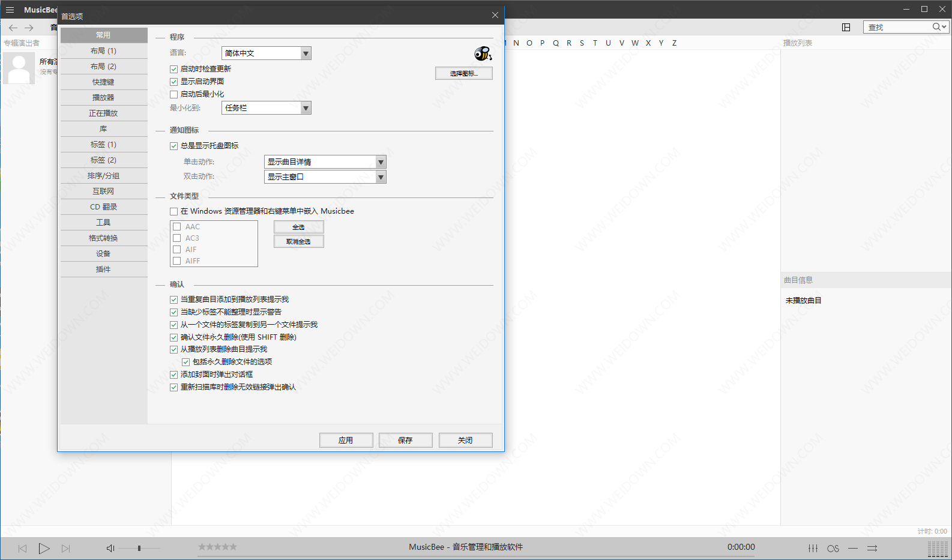Screen dimensions: 952x560
Task: Skip to the next track
Action: point(66,549)
